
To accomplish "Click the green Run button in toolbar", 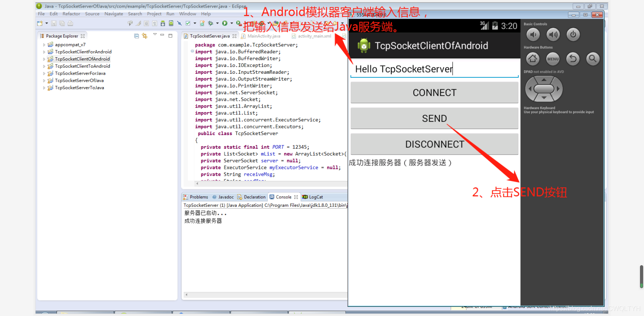I will pyautogui.click(x=225, y=23).
